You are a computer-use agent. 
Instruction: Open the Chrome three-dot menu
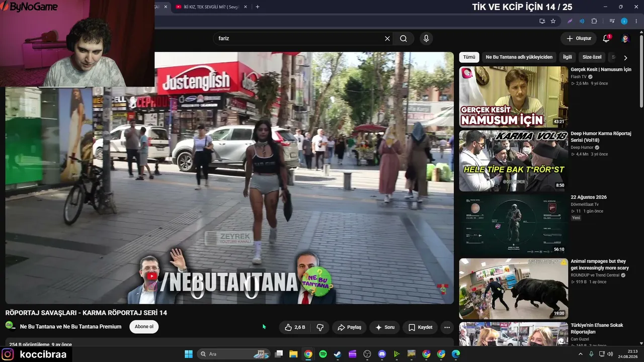point(636,21)
